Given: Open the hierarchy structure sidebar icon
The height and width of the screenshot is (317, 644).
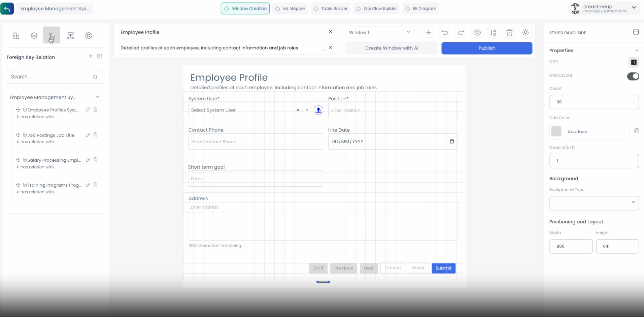Looking at the screenshot, I should (x=70, y=36).
